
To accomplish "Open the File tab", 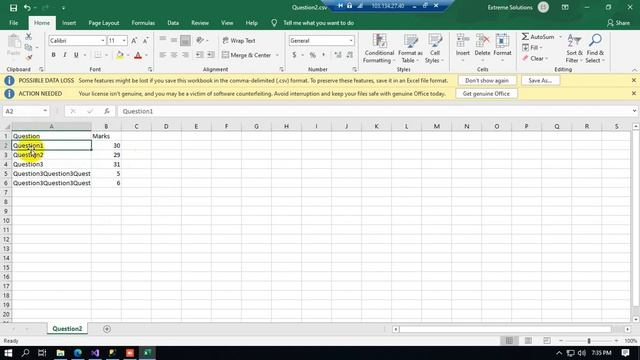I will coord(13,23).
